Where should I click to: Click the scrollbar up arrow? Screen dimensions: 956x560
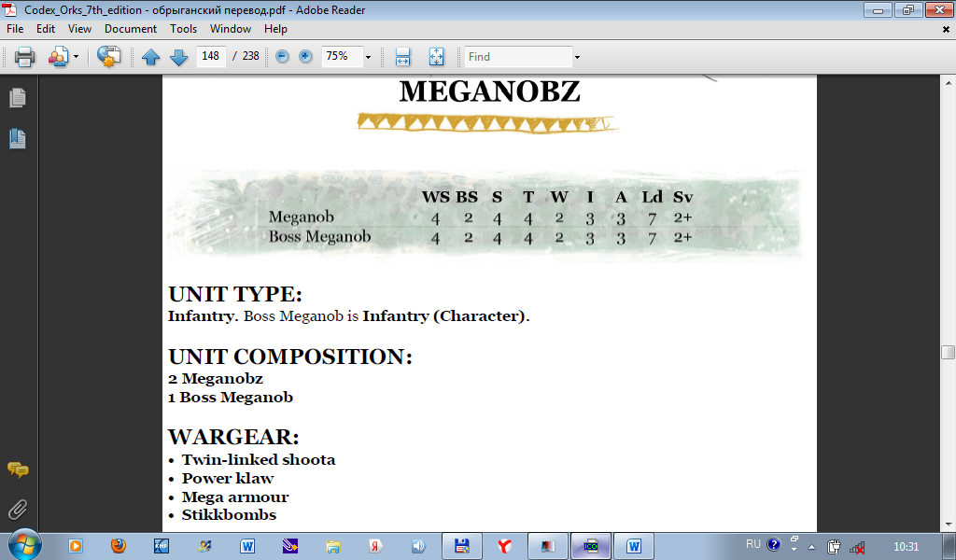tap(948, 81)
